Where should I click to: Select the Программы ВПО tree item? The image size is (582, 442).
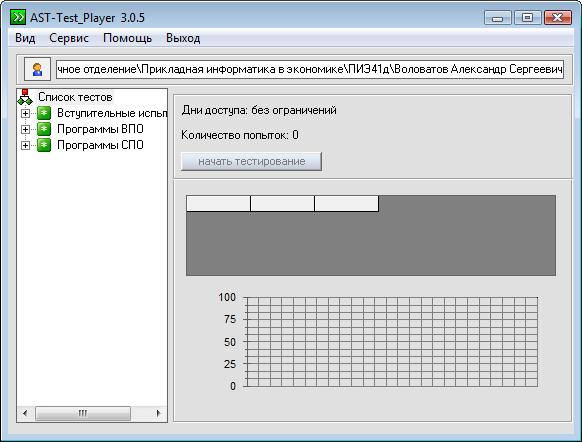(x=100, y=129)
